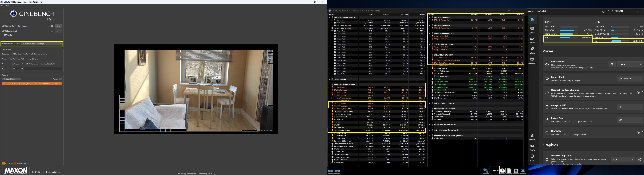Click HWiNFO expand columns arrows button
Viewport: 644px width, 175px height.
tap(330, 171)
